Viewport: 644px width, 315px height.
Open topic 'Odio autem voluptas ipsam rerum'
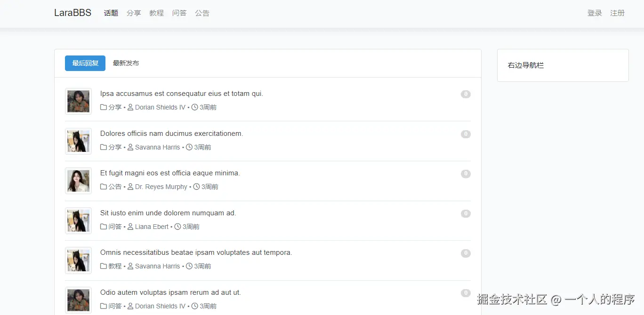click(170, 292)
